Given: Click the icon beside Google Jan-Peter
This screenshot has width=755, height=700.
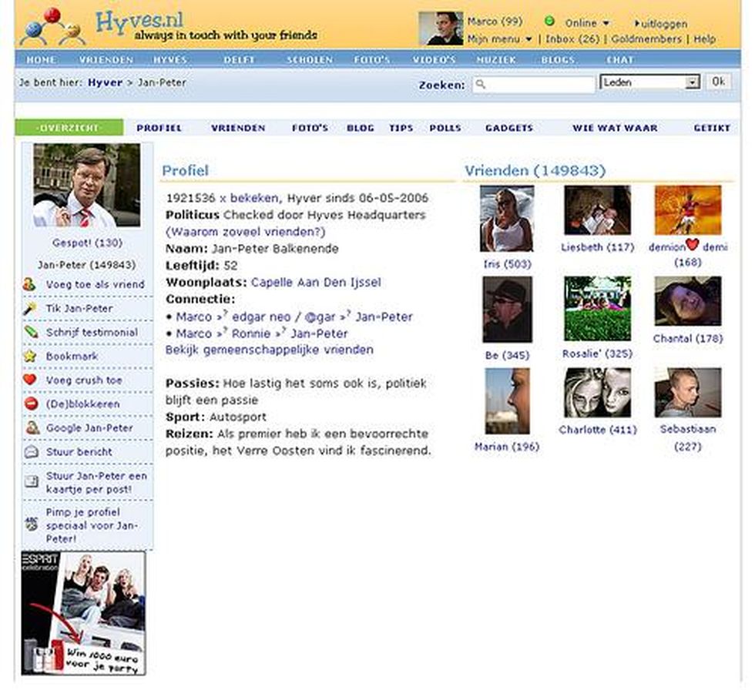Looking at the screenshot, I should 32,427.
